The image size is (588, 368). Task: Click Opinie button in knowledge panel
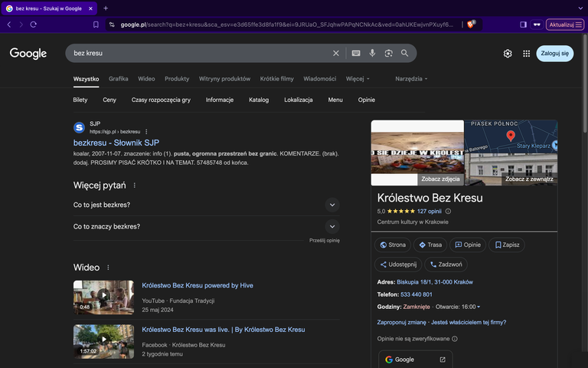[x=468, y=245]
